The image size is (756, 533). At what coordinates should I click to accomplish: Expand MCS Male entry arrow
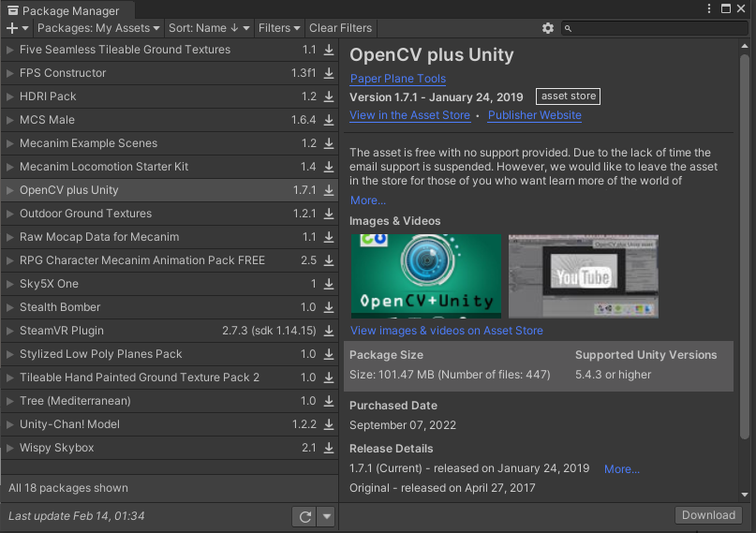point(9,120)
